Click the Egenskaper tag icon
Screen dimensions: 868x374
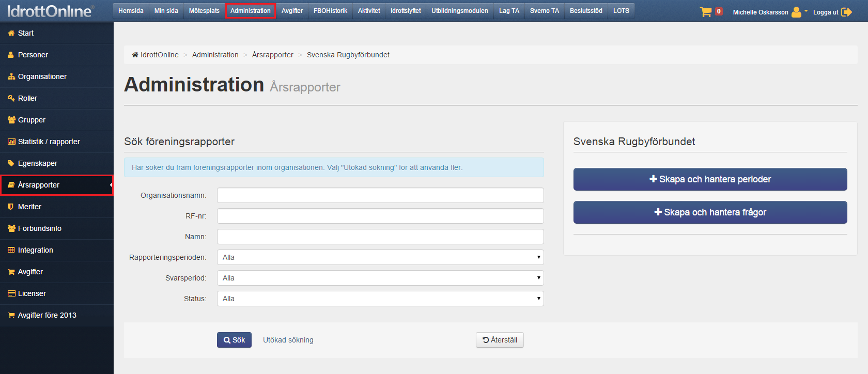11,163
